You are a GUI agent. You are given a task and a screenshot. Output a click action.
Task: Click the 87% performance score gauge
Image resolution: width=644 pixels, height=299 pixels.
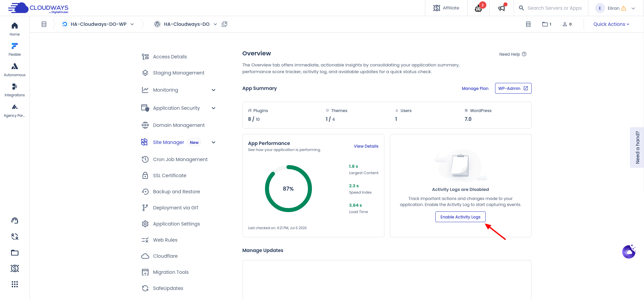[288, 189]
